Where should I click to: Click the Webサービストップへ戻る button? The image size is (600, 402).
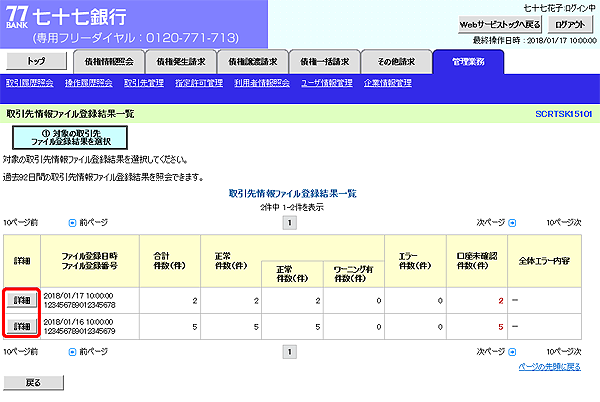[499, 23]
